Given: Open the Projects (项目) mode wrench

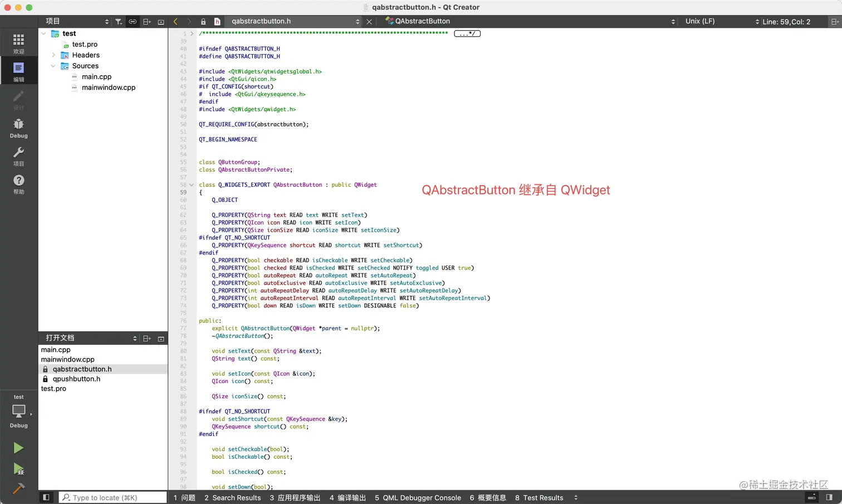Looking at the screenshot, I should 18,156.
